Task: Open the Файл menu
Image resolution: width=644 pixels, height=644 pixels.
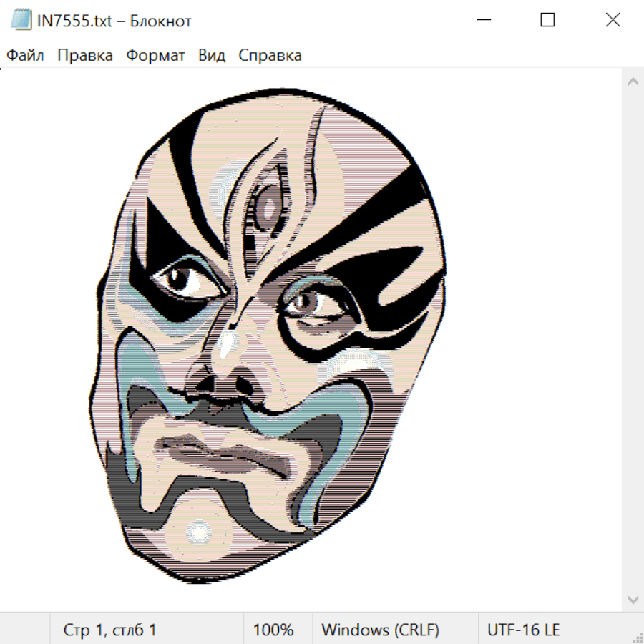Action: [x=25, y=56]
